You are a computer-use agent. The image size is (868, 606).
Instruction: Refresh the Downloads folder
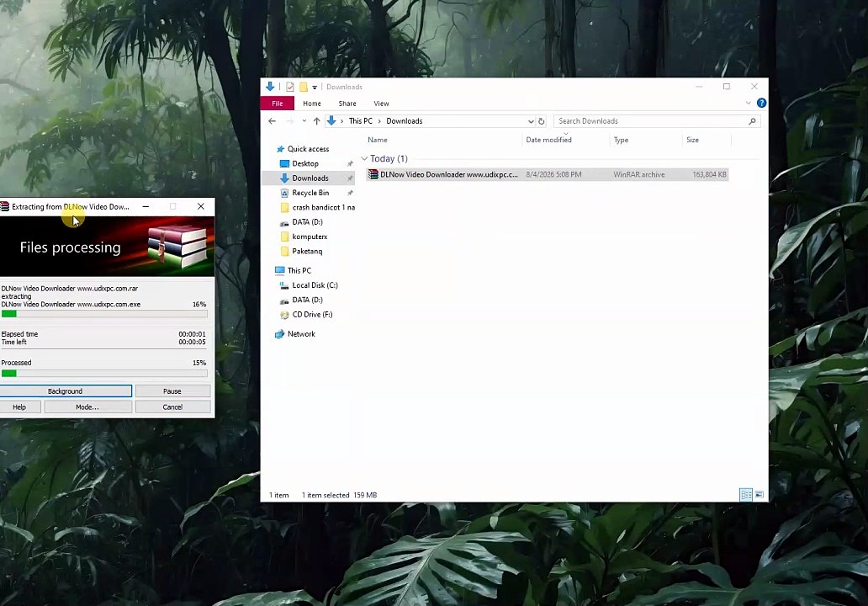542,120
